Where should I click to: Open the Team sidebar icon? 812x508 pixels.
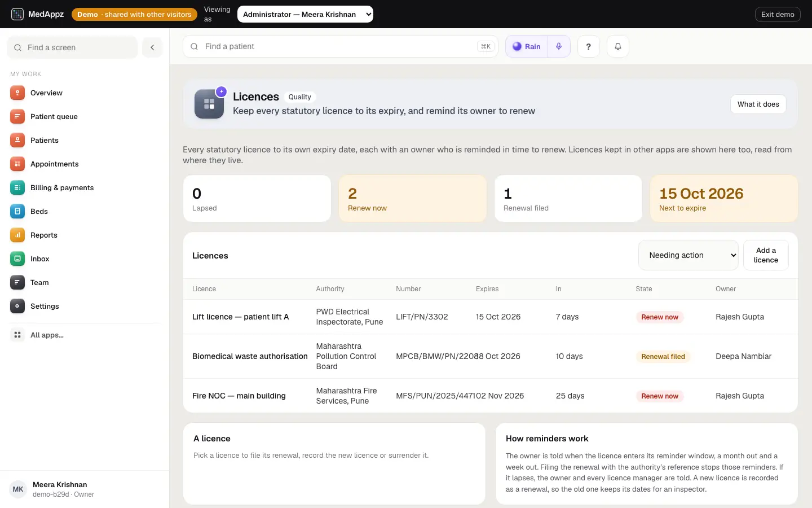click(x=17, y=283)
